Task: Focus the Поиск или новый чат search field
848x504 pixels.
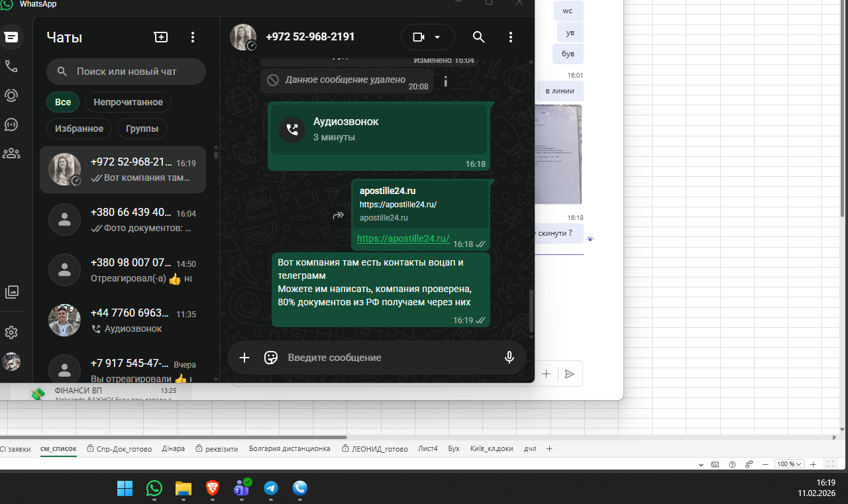Action: [x=126, y=72]
